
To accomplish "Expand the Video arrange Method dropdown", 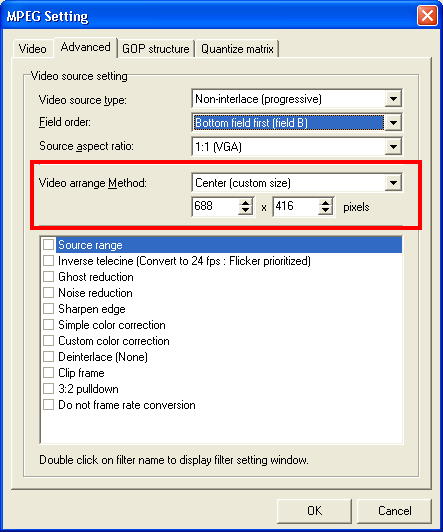I will 393,183.
